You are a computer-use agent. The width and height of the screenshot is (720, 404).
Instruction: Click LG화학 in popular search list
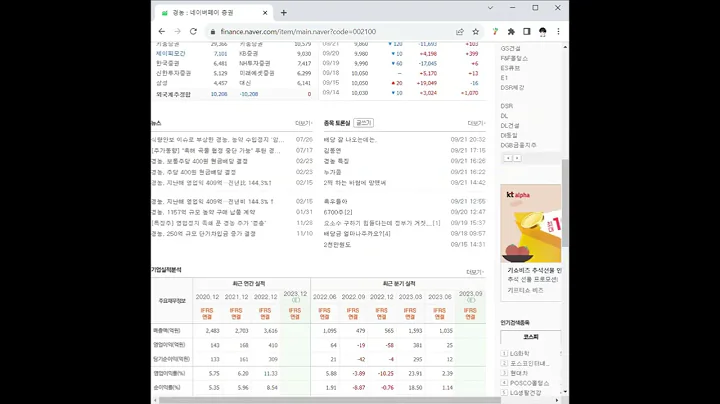click(519, 354)
